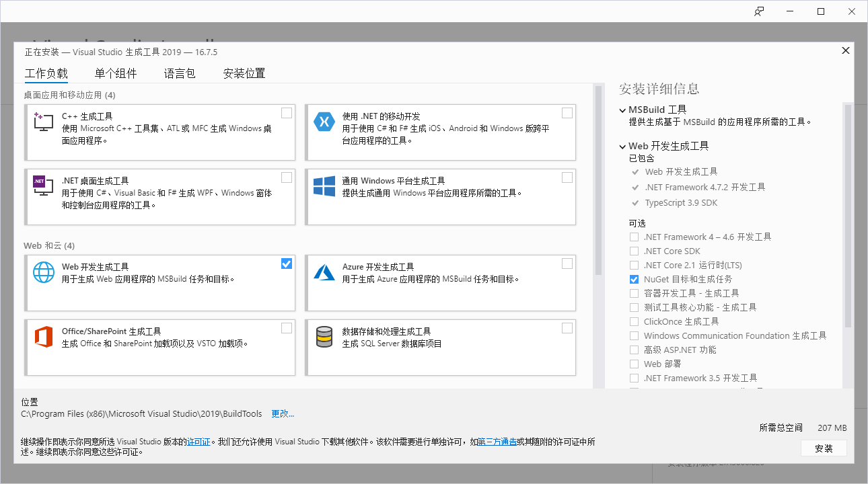Collapse the Web 开发生成工具 details section
Viewport: 868px width, 484px height.
622,146
